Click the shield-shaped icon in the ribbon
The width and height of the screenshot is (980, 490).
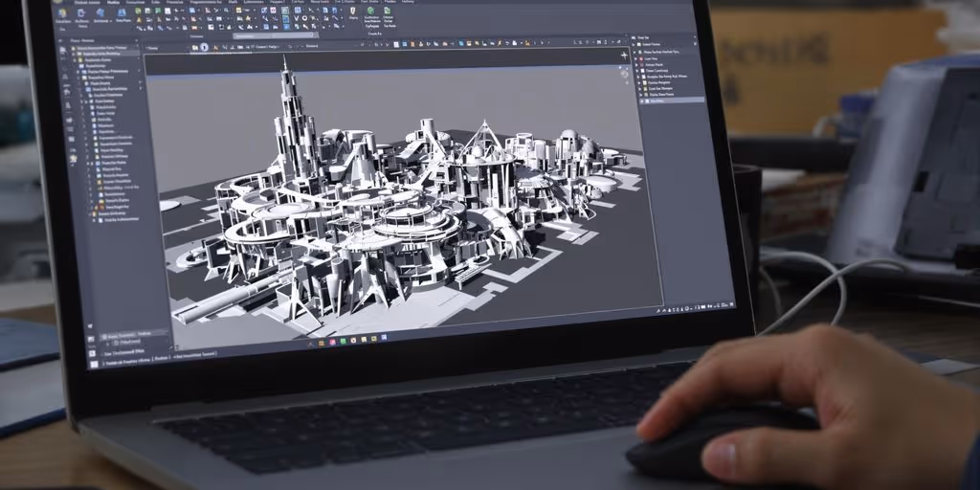pos(353,11)
